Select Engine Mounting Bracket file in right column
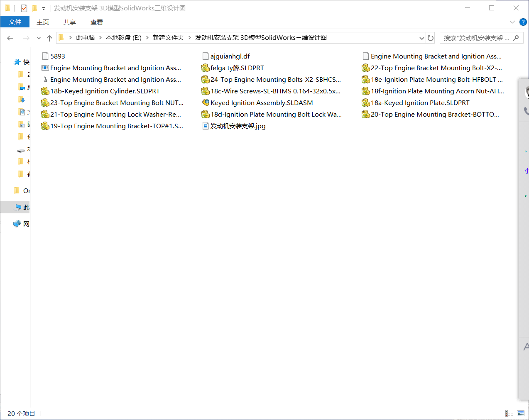Viewport: 529px width, 420px height. (432, 56)
